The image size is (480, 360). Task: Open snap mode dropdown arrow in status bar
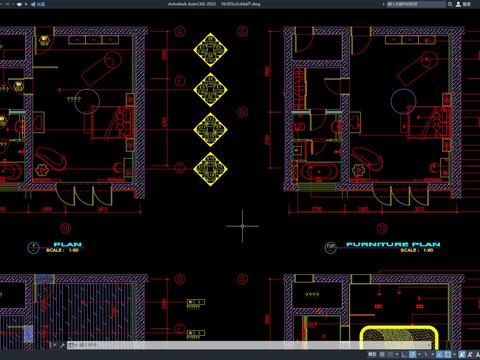click(x=397, y=354)
